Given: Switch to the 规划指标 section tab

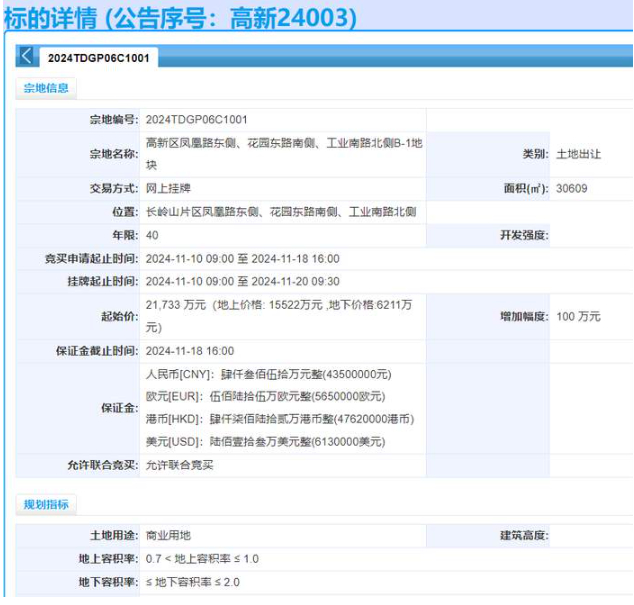Looking at the screenshot, I should click(46, 505).
